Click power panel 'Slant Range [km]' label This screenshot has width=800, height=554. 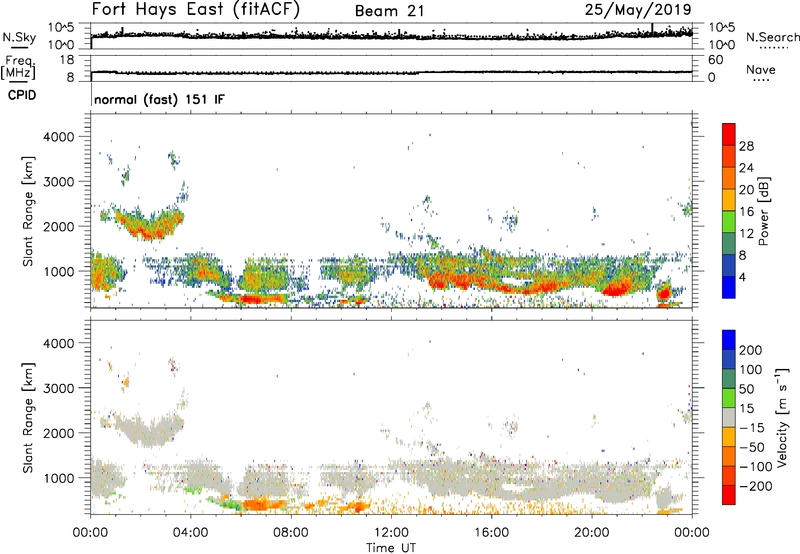pyautogui.click(x=28, y=212)
